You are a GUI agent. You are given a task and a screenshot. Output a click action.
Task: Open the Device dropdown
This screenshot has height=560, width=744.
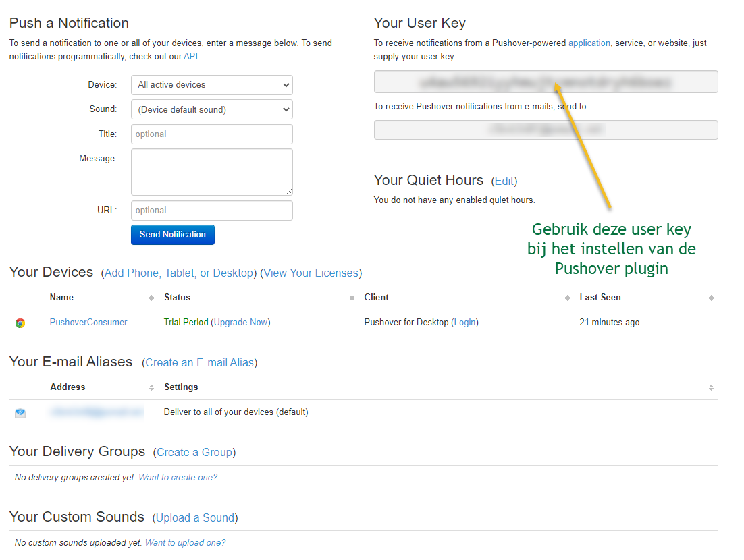tap(211, 85)
